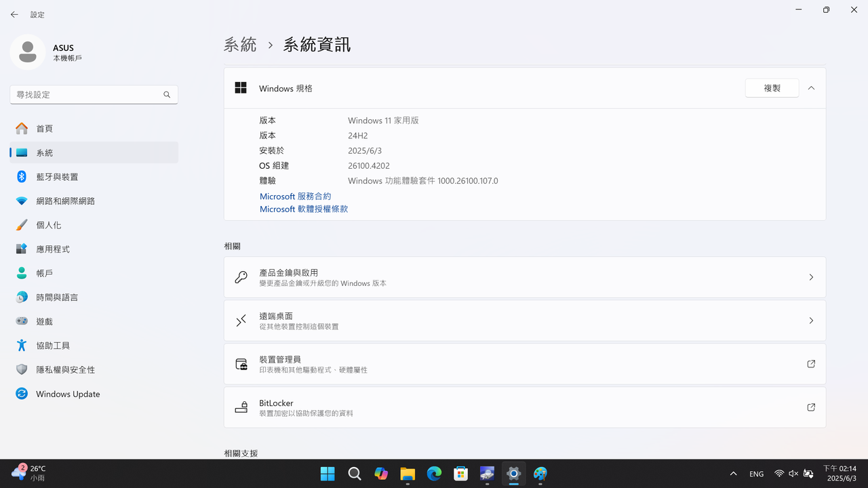Click the Home (首頁) house icon
The height and width of the screenshot is (488, 868).
(22, 129)
